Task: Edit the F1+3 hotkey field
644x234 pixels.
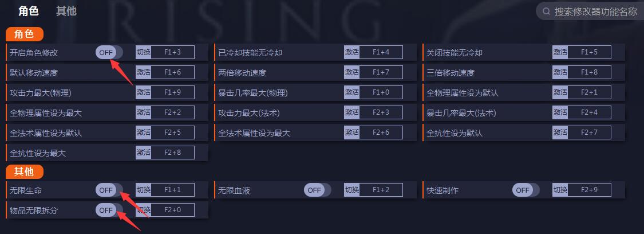Action: click(172, 53)
